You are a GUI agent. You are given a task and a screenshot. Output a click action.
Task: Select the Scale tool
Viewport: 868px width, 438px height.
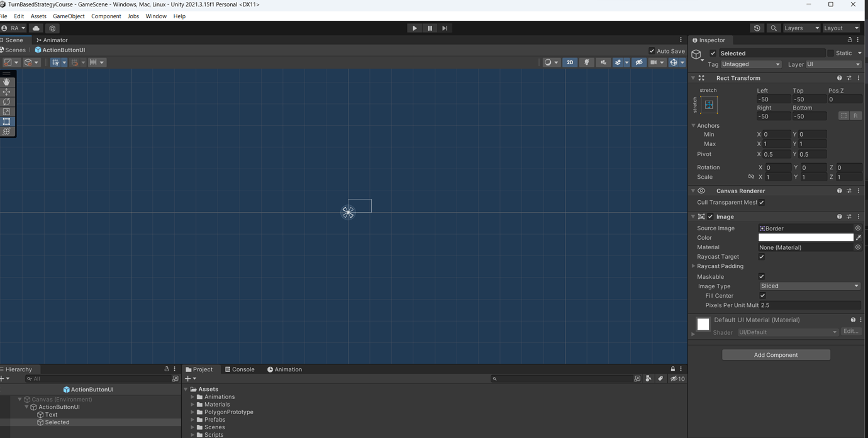click(7, 112)
